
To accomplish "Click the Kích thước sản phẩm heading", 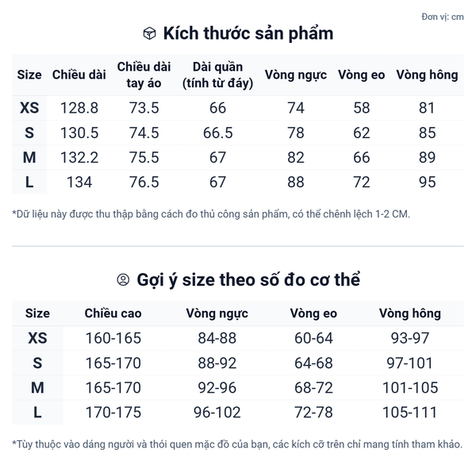I will click(x=248, y=33).
